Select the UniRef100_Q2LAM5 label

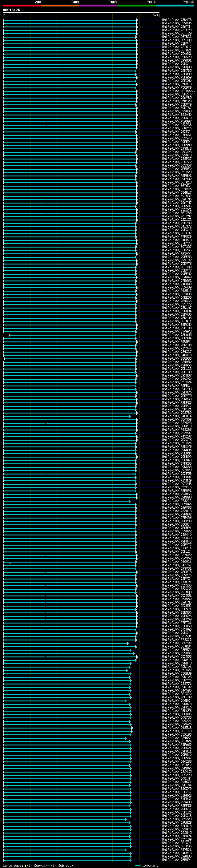(177, 335)
